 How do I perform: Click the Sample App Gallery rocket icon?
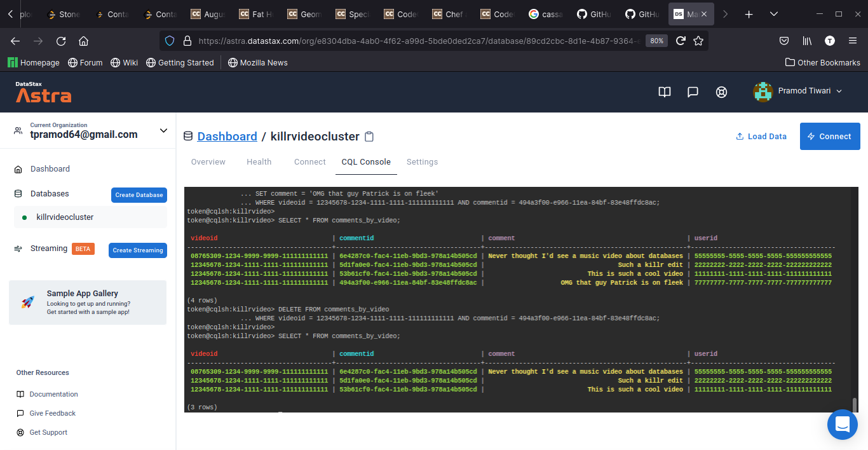pos(27,303)
